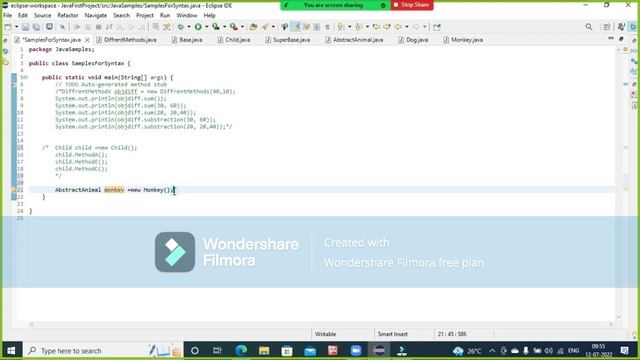640x360 pixels.
Task: Click the Forward navigation arrow icon
Action: click(x=416, y=27)
